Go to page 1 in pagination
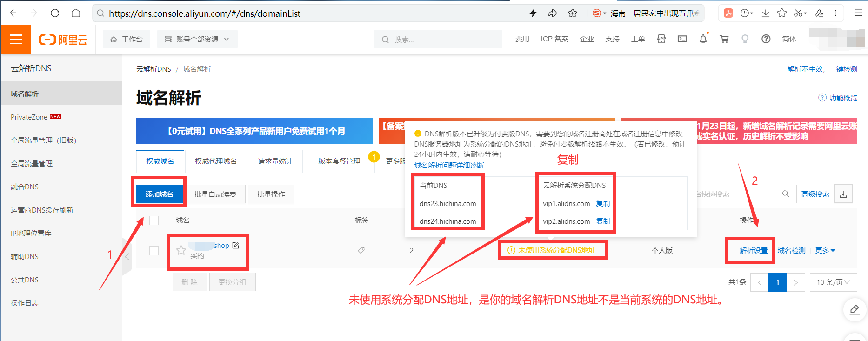Image resolution: width=868 pixels, height=341 pixels. point(777,282)
